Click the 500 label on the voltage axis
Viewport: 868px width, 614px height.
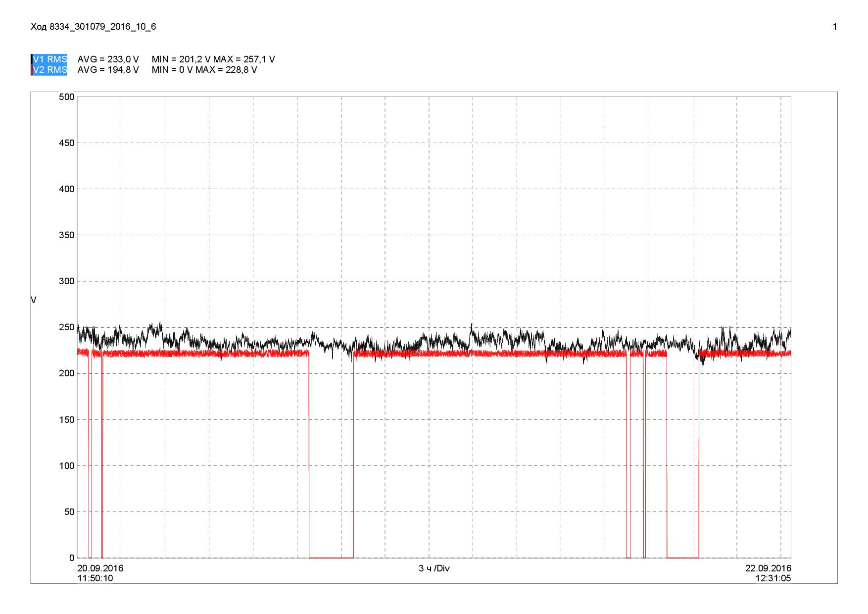click(66, 97)
